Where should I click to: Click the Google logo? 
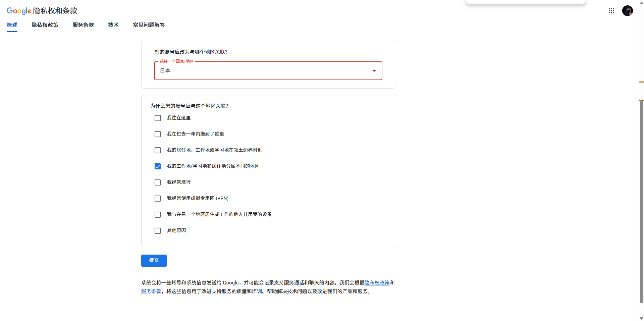tap(19, 11)
